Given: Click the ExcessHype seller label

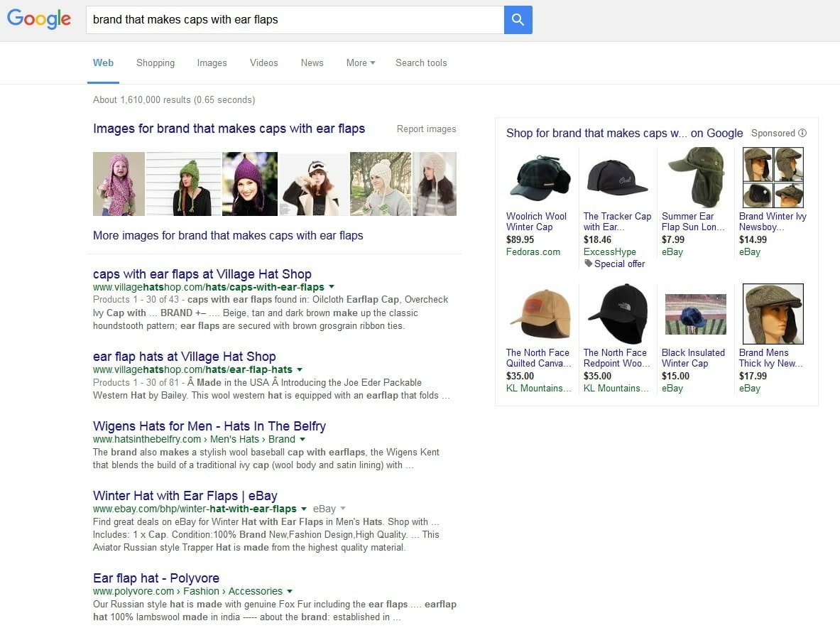Looking at the screenshot, I should click(610, 252).
